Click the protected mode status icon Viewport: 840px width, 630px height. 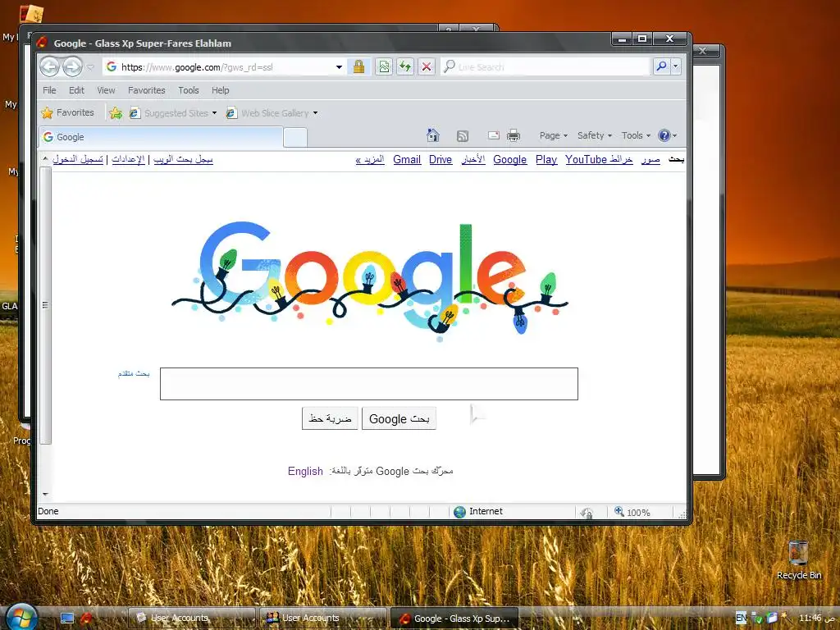pyautogui.click(x=587, y=513)
